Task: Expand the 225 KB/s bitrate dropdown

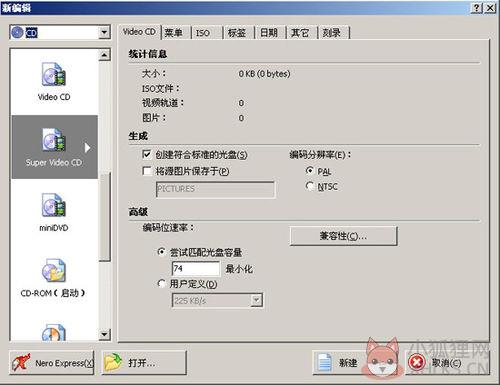Action: coord(256,300)
